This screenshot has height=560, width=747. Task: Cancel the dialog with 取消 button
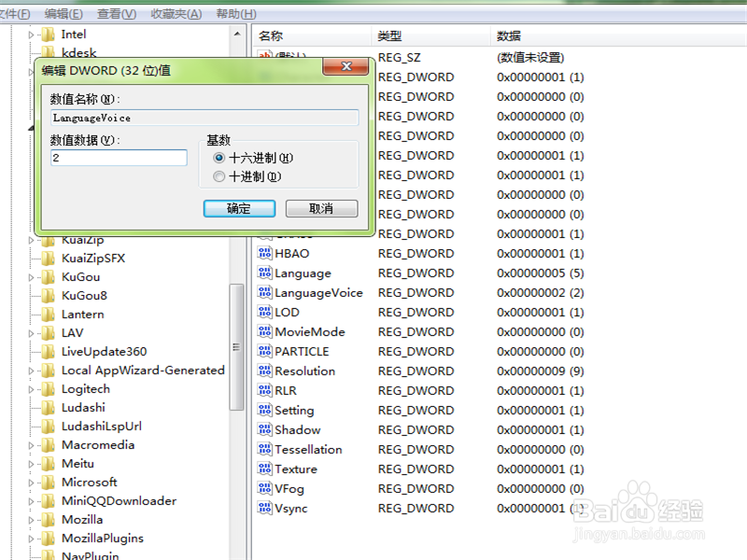321,208
